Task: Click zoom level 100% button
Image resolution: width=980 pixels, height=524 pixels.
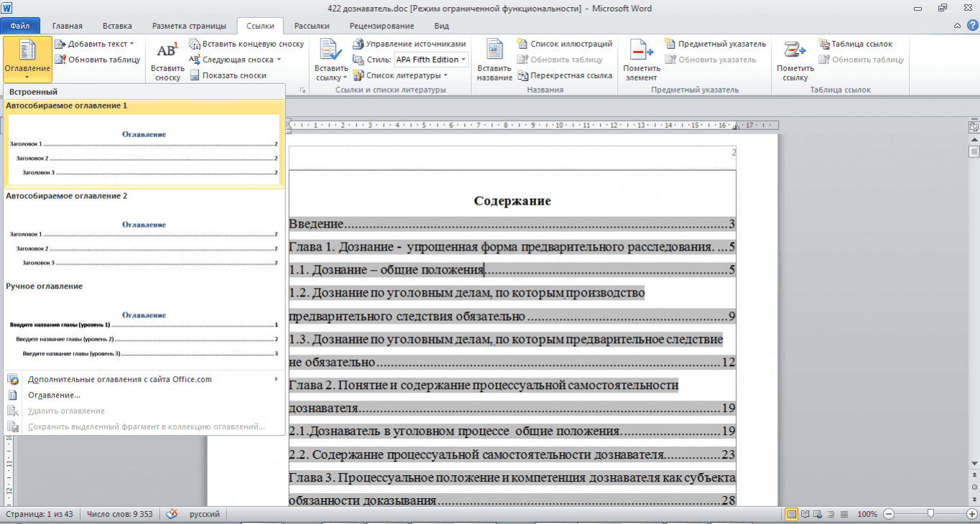Action: [867, 514]
